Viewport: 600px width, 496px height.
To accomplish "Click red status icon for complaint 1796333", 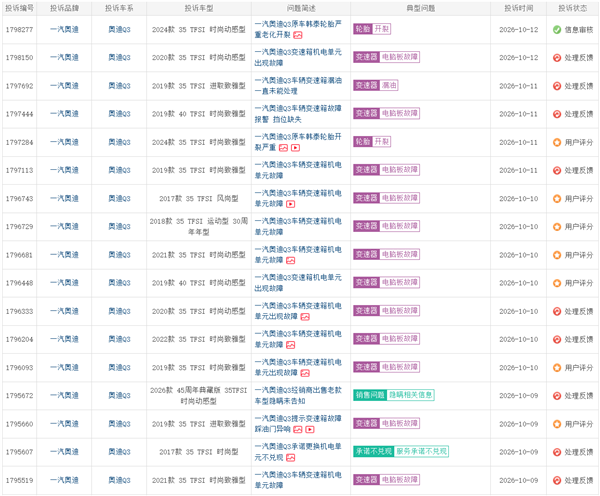I will (x=557, y=311).
